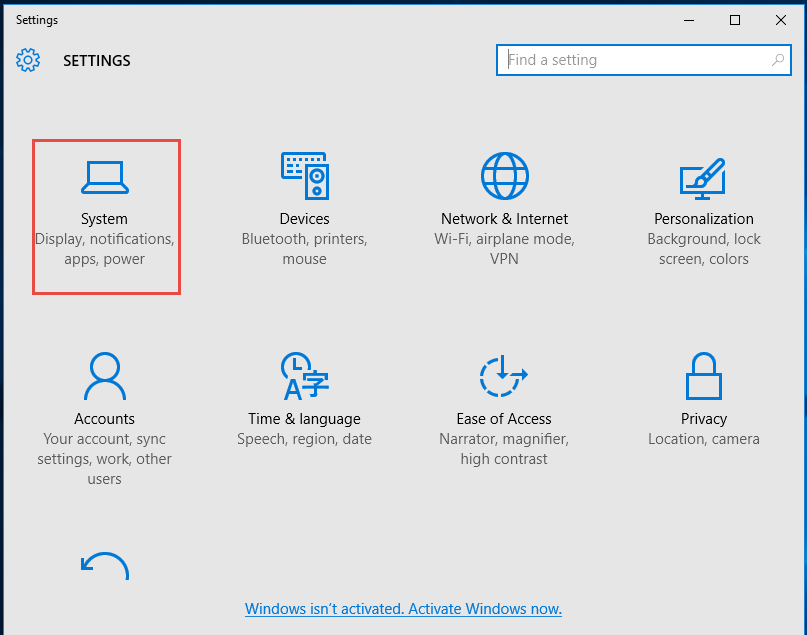The image size is (807, 635).
Task: Select the Ease of Access label
Action: tap(504, 419)
